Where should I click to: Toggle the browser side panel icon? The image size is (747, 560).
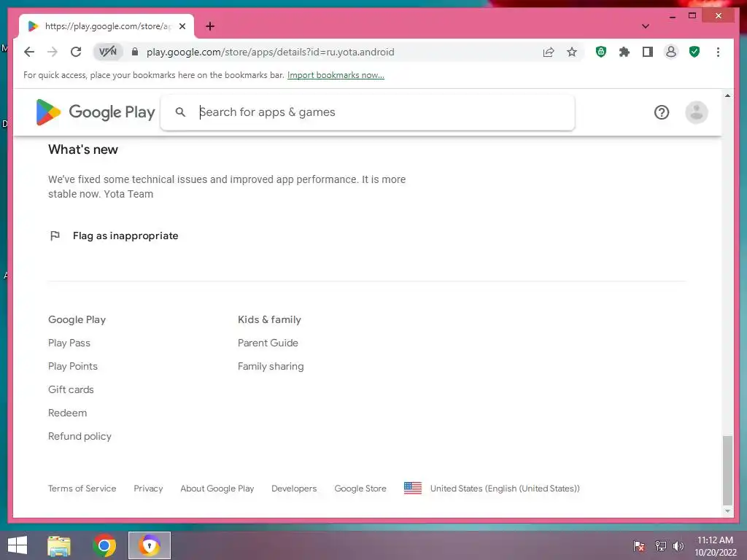(x=648, y=52)
